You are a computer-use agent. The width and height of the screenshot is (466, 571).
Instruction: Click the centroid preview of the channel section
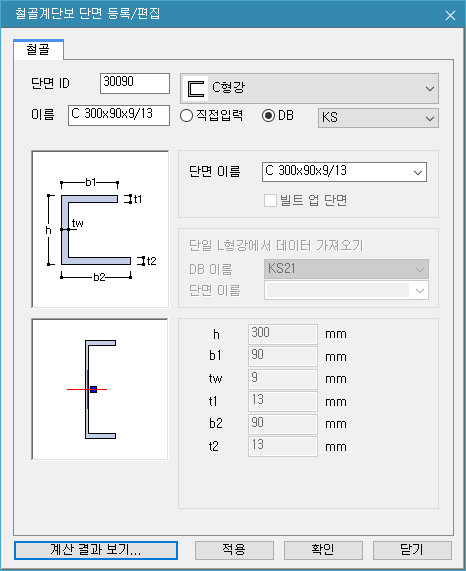point(100,389)
